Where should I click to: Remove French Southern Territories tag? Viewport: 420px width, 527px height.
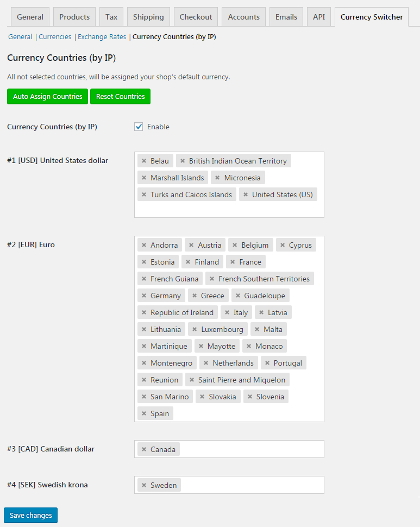click(x=212, y=279)
